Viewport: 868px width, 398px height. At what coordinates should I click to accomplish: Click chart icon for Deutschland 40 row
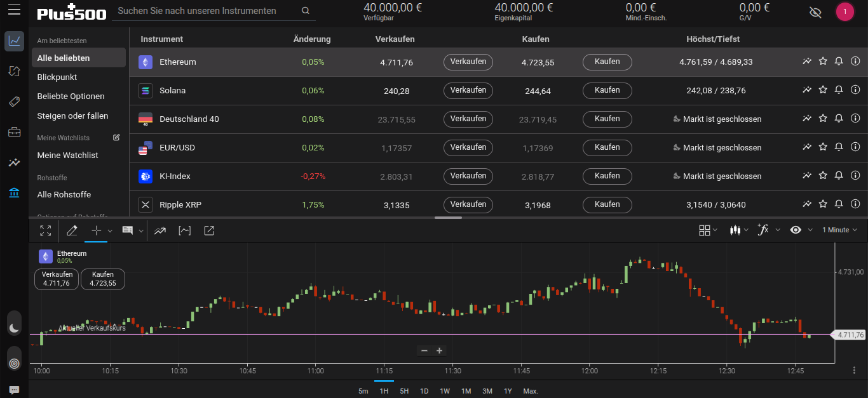coord(807,119)
